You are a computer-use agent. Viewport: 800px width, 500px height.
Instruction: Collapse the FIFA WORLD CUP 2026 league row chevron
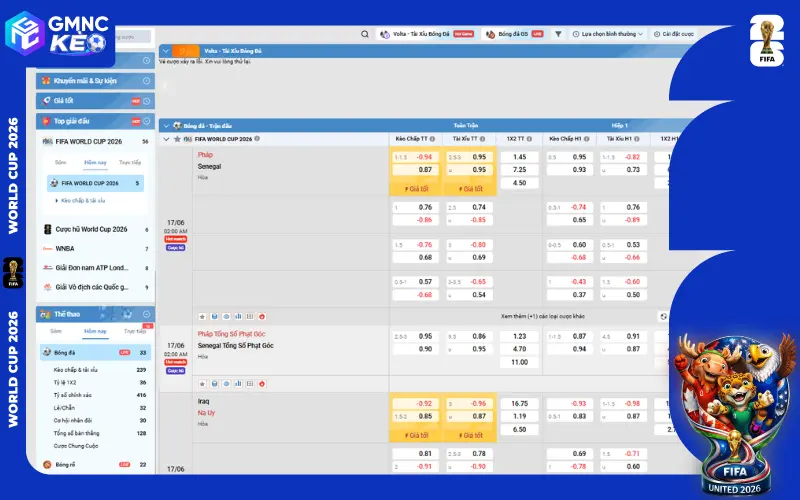[x=166, y=139]
